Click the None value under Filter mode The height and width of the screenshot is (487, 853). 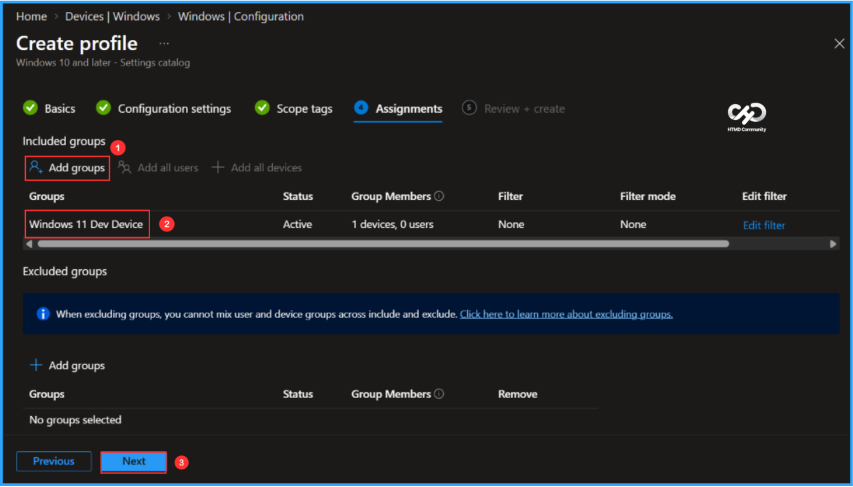pos(633,224)
